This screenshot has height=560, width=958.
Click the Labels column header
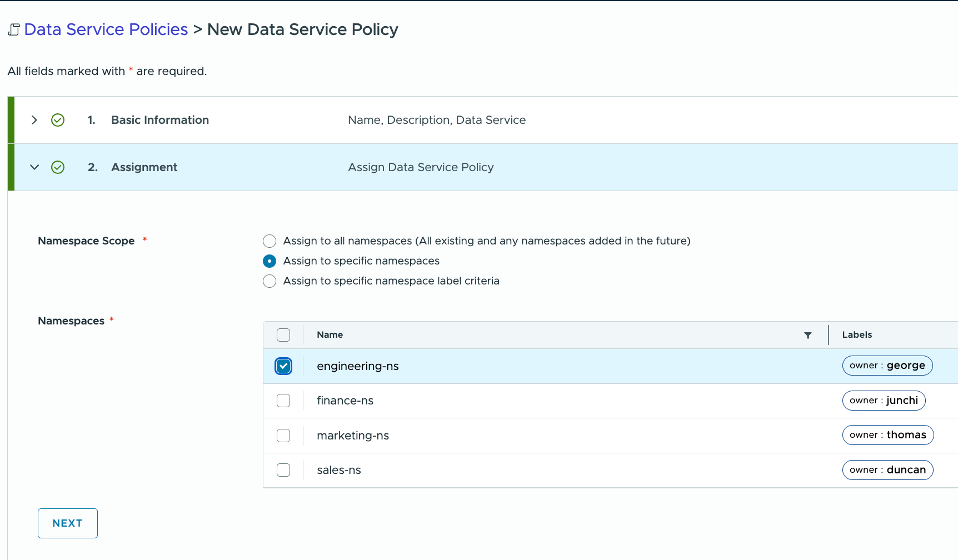coord(857,335)
